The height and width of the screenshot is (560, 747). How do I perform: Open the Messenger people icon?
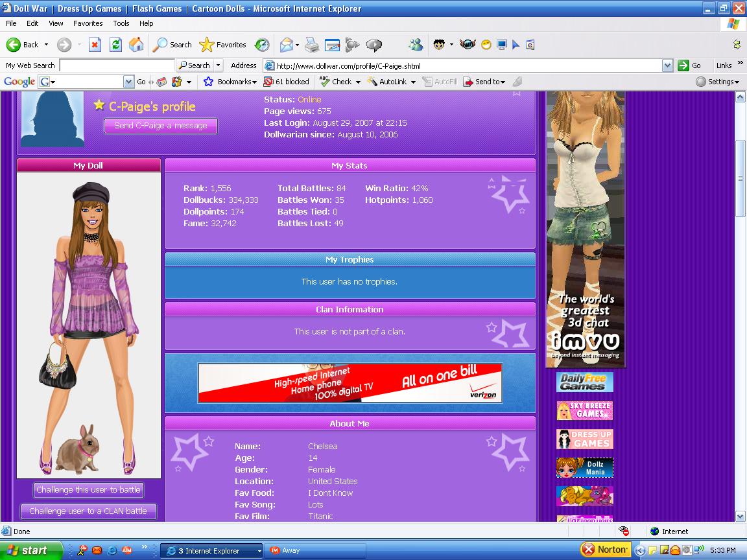click(416, 45)
